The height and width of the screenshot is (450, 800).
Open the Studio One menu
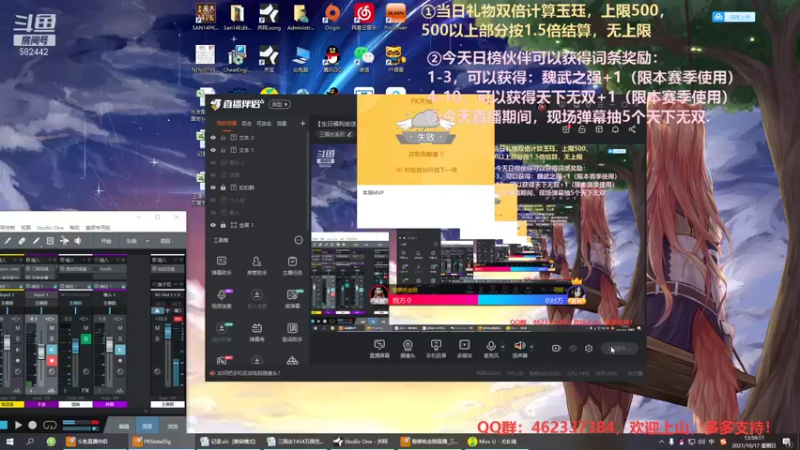click(x=50, y=228)
